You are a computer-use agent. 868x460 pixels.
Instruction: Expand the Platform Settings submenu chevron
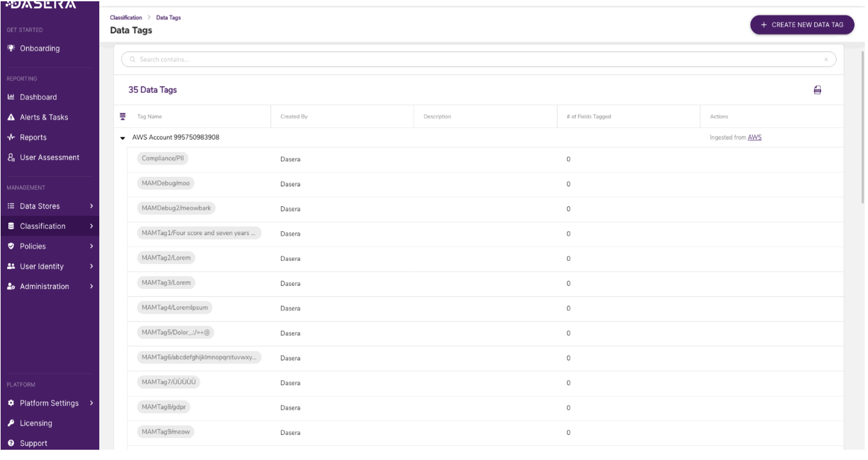92,404
